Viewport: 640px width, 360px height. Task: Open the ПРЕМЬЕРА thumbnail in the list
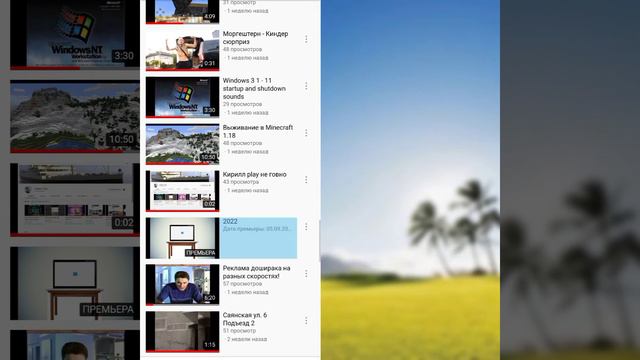pyautogui.click(x=182, y=238)
